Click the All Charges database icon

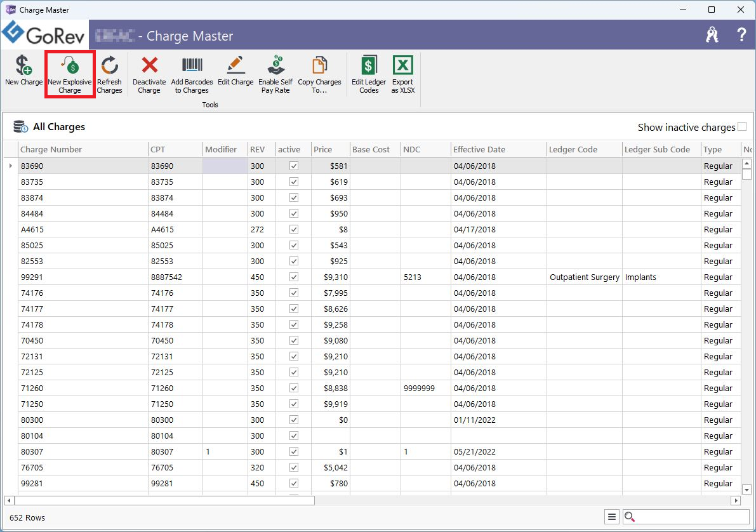tap(20, 127)
